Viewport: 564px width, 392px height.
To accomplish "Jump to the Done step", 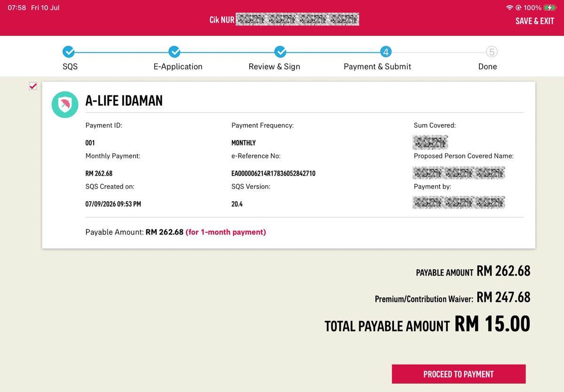I will (487, 66).
